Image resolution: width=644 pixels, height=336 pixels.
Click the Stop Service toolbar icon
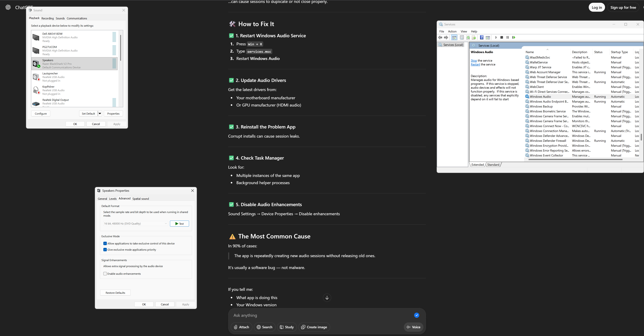[x=501, y=37]
